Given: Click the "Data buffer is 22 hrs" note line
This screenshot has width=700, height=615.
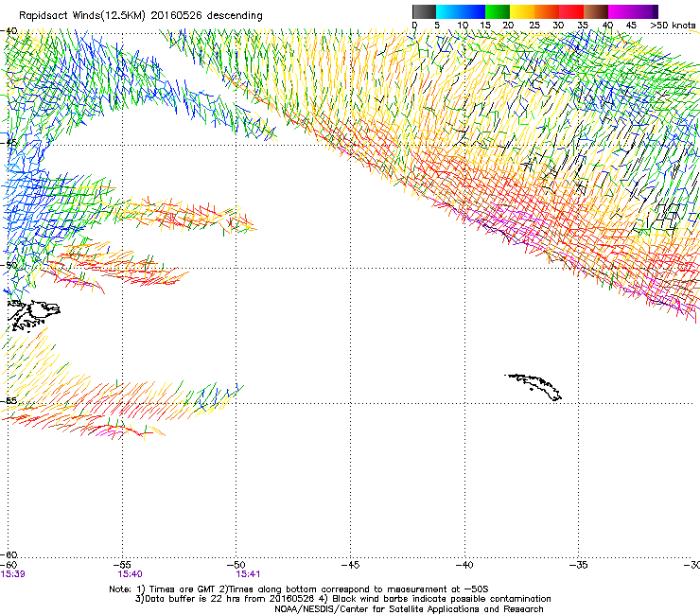Looking at the screenshot, I should pyautogui.click(x=342, y=599).
